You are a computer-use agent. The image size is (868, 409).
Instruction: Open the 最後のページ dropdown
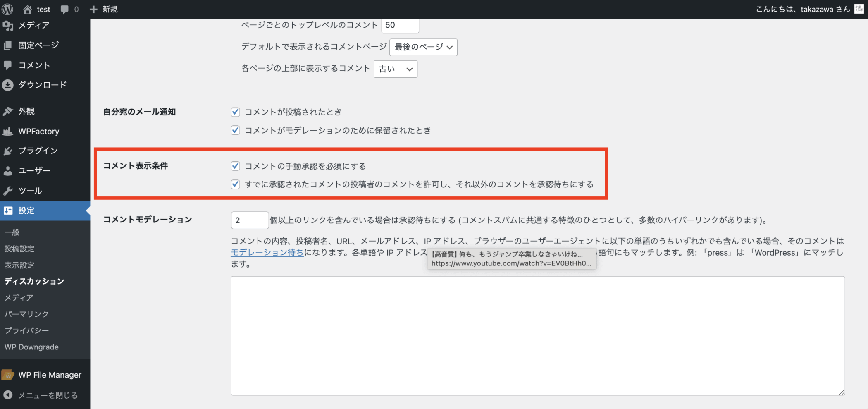coord(423,47)
